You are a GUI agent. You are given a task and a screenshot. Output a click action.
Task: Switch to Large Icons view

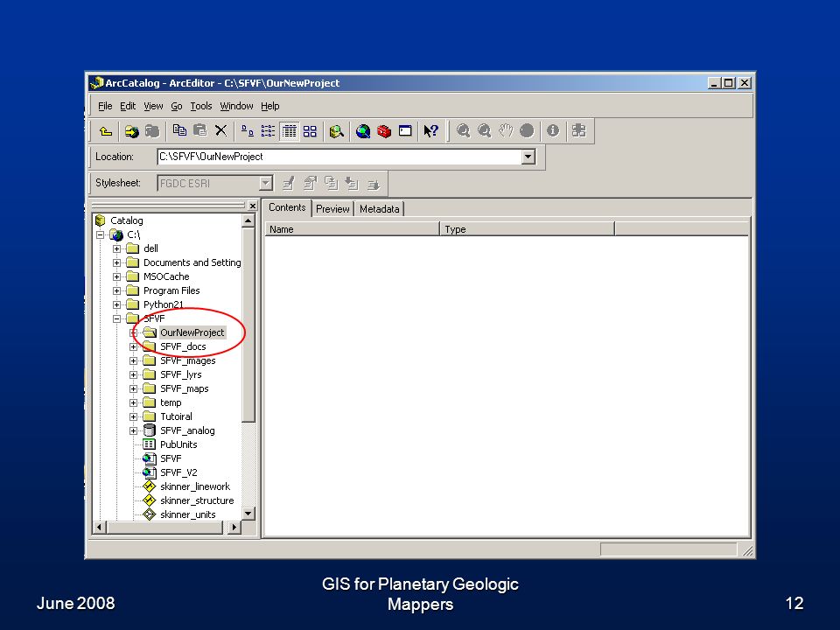click(x=247, y=130)
